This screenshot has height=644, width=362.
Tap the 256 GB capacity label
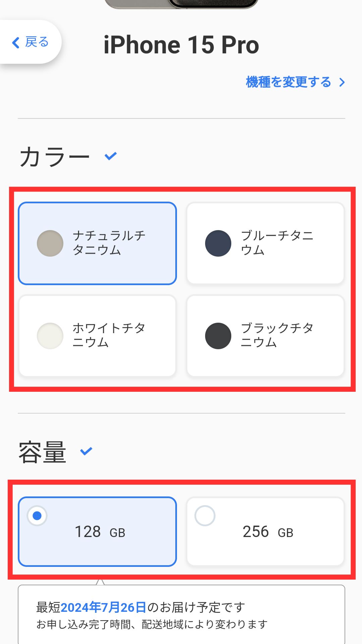[268, 532]
